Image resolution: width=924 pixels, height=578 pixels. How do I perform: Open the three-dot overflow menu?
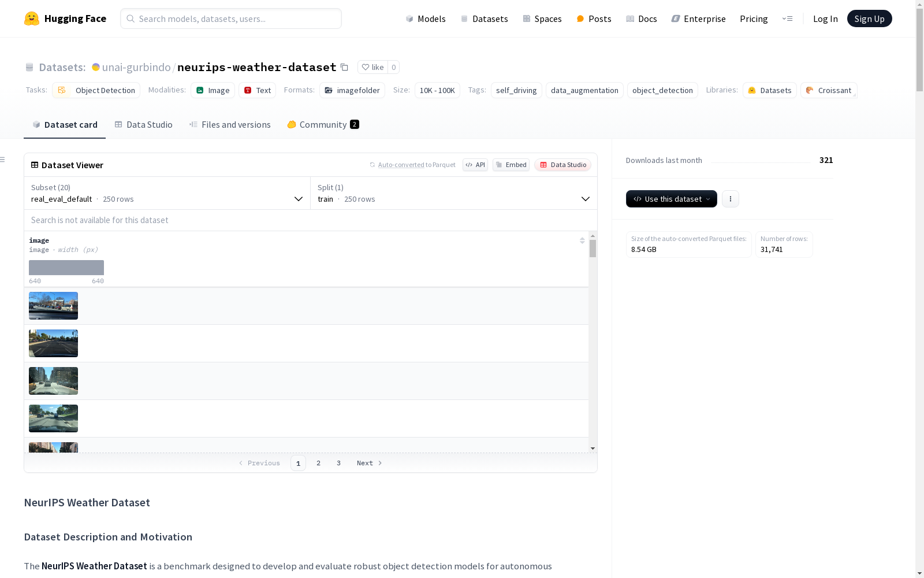click(x=730, y=199)
